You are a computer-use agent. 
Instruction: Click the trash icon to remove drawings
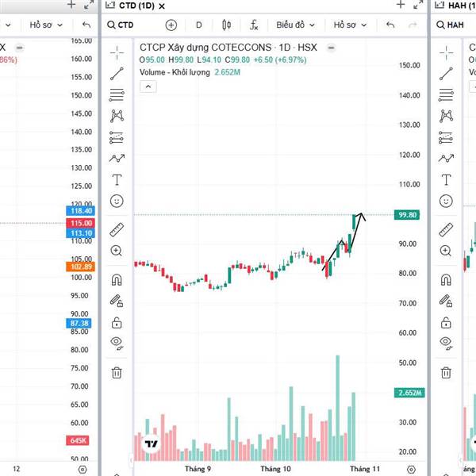(117, 371)
